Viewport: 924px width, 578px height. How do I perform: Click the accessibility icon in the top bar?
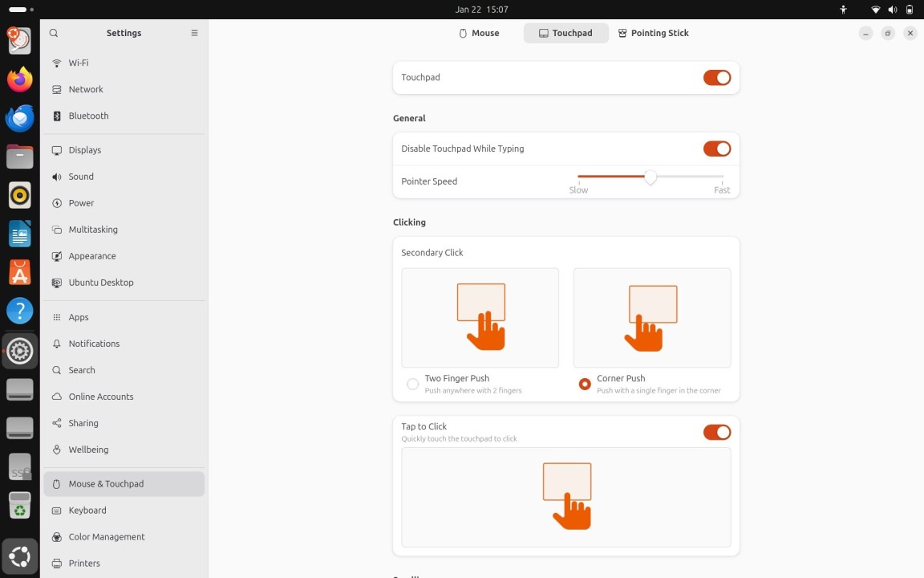pos(843,10)
